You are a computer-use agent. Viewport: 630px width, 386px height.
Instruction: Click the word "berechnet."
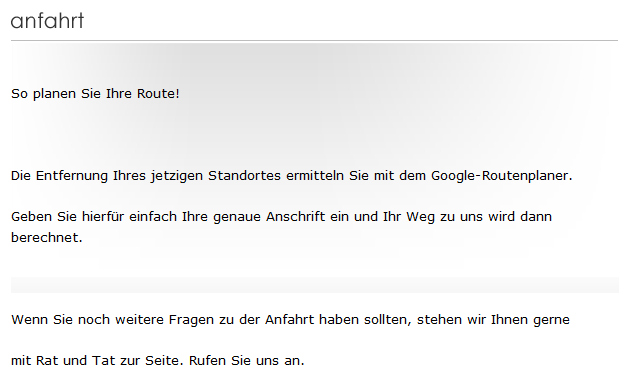coord(47,238)
